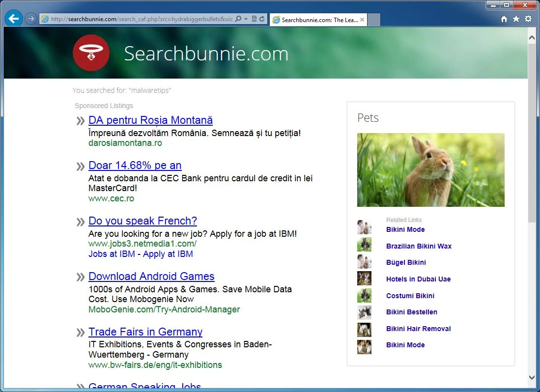Click the Sponsored Listings label

coord(104,106)
